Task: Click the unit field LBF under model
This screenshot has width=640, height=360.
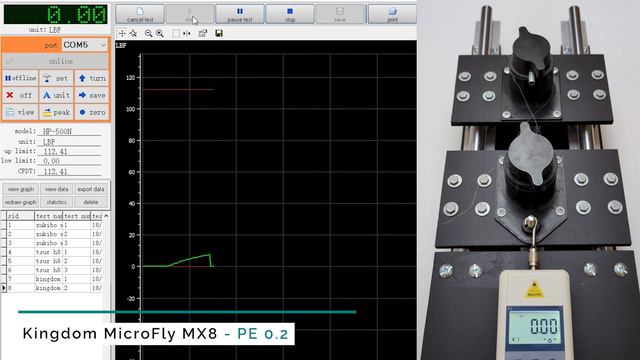Action: 69,142
